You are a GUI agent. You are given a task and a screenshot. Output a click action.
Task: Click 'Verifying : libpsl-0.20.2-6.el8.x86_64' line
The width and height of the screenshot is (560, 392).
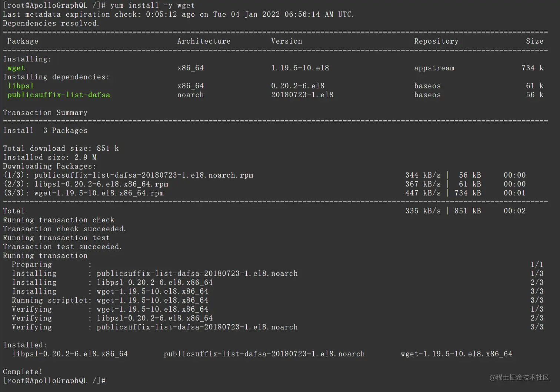(277, 318)
